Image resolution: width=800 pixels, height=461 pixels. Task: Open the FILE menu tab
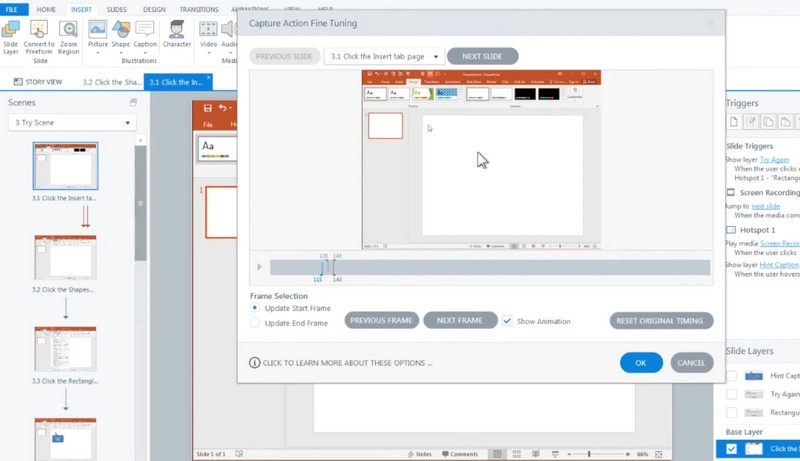(x=12, y=9)
